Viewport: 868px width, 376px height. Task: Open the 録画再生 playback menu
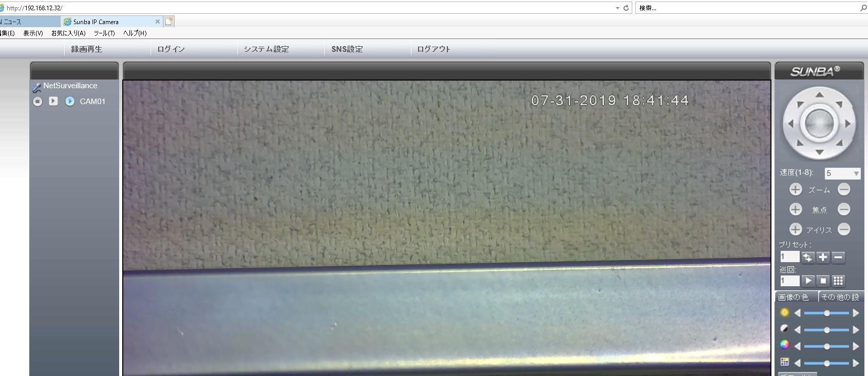[86, 49]
